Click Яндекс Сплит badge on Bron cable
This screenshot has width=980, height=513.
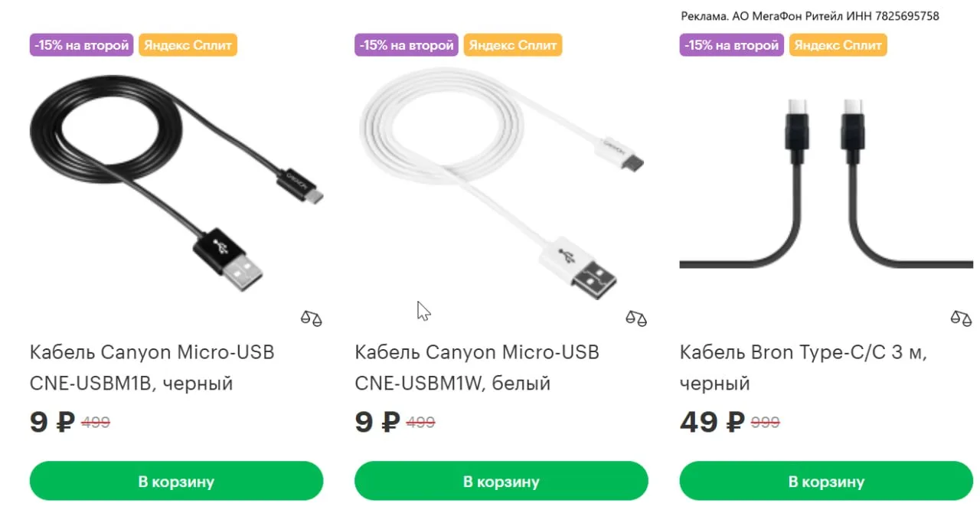(x=838, y=45)
